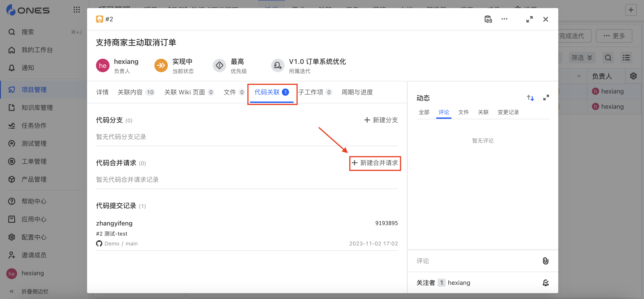Select 变更记录 activity filter tab
The height and width of the screenshot is (299, 644).
tap(508, 112)
